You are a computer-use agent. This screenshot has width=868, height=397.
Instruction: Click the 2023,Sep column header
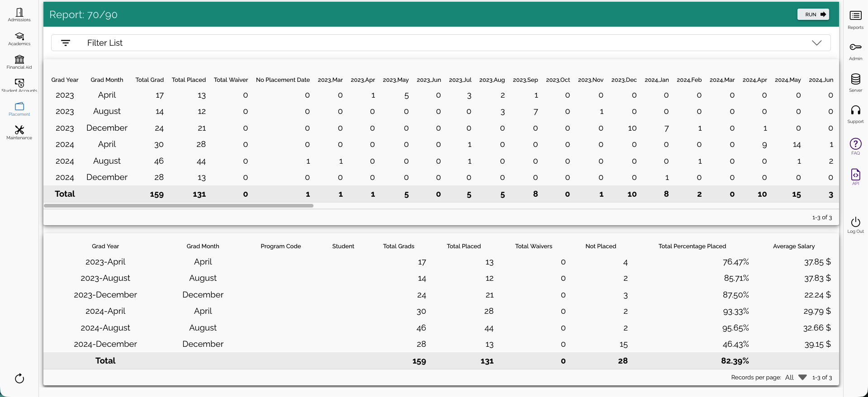coord(525,80)
